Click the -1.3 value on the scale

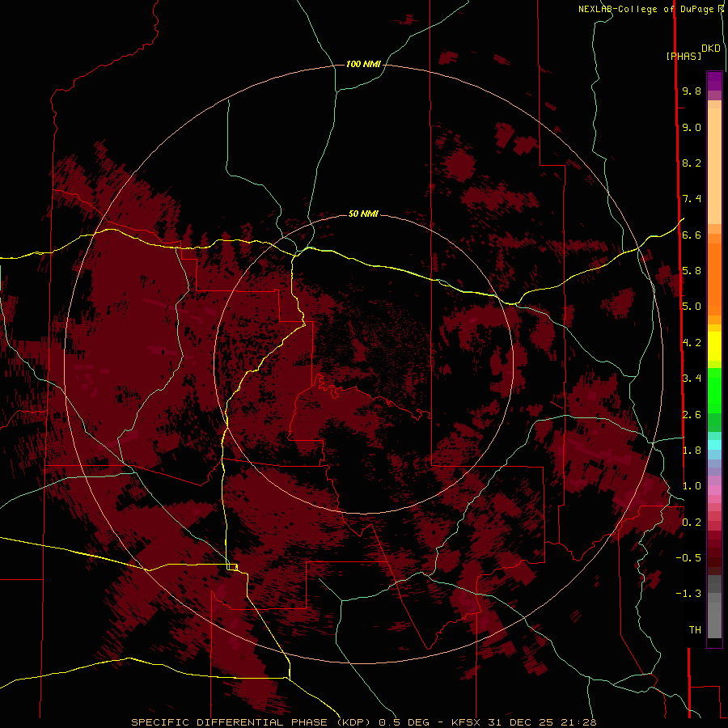(x=688, y=594)
